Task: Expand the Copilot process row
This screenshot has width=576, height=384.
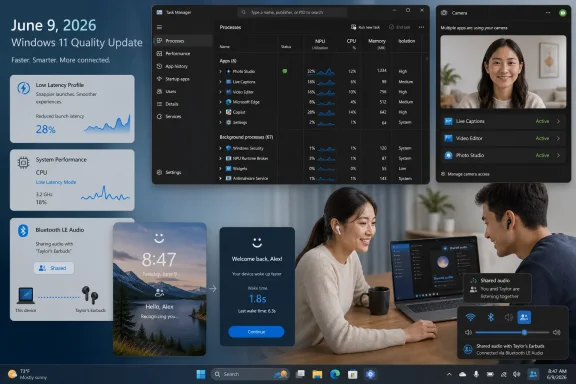Action: [220, 112]
